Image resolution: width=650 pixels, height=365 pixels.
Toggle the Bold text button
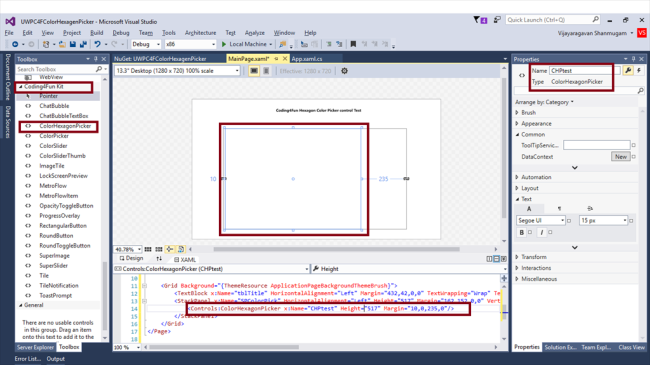pos(521,232)
